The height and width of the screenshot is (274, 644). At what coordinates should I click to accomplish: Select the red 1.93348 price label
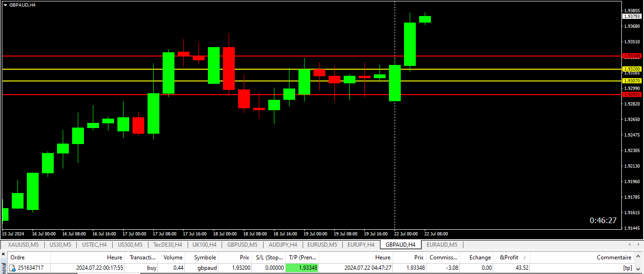click(x=632, y=56)
